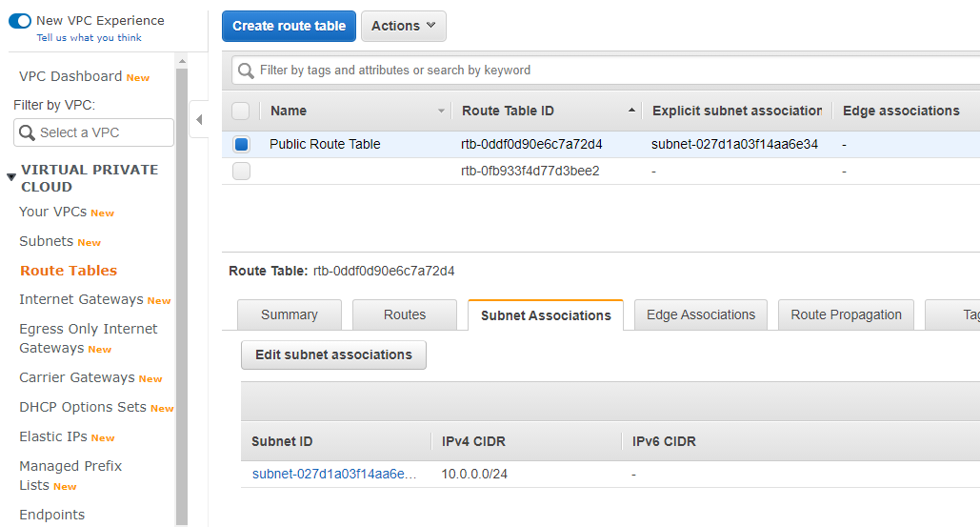Click the sidebar vertical scrollbar

(x=182, y=294)
